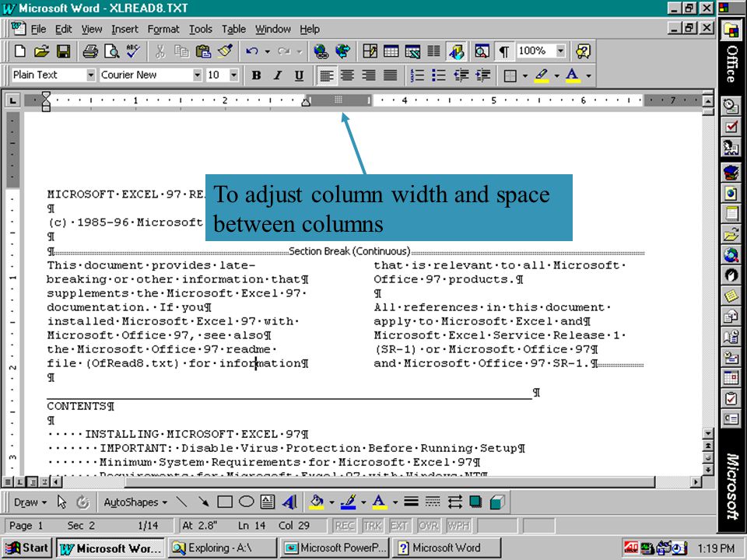The width and height of the screenshot is (747, 560).
Task: Apply a bulleted list
Action: click(439, 75)
